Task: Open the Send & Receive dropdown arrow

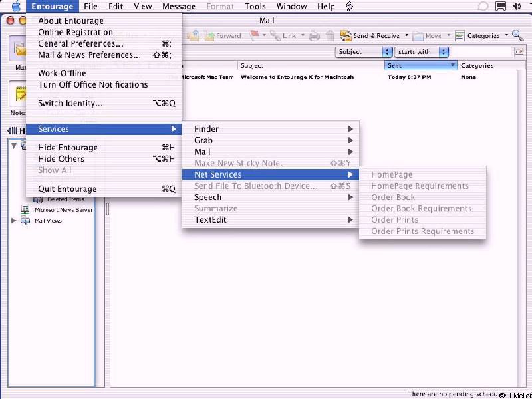Action: (x=406, y=35)
